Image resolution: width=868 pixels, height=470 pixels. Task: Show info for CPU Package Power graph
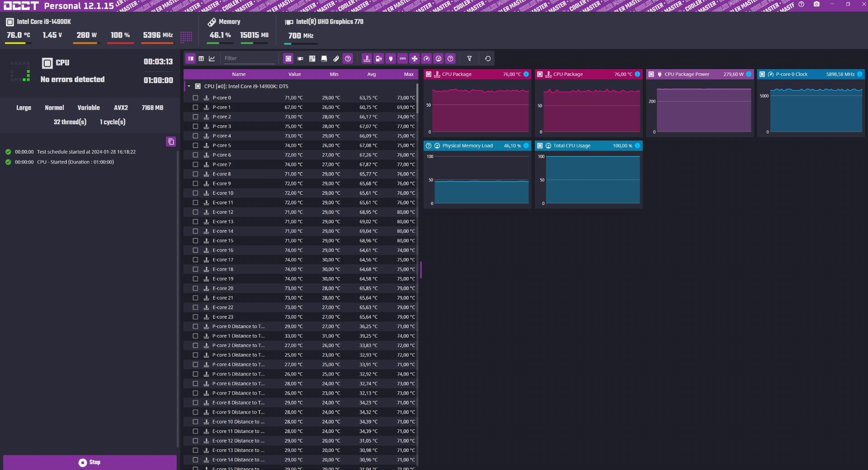[749, 74]
